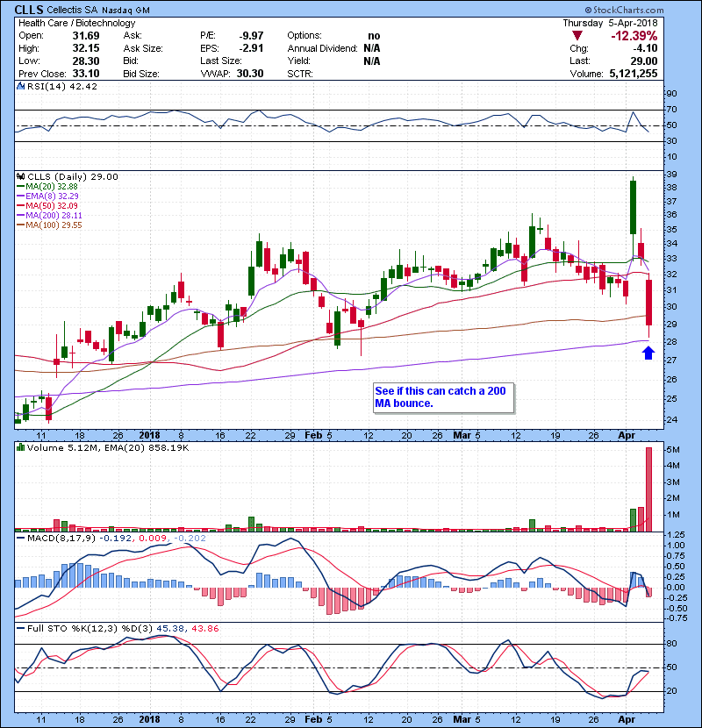Click the RSI 70 scale label

(672, 110)
